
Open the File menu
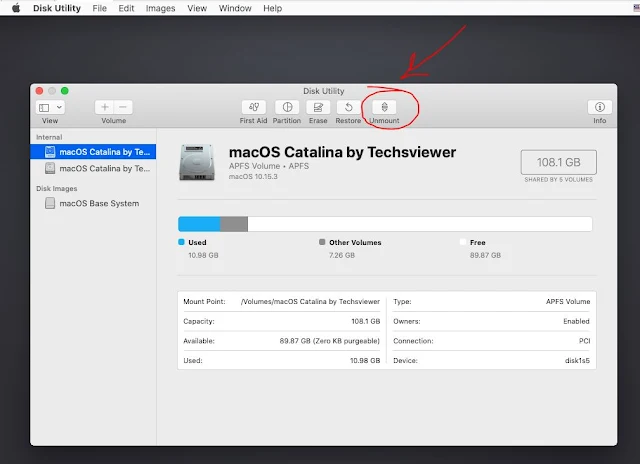point(99,8)
